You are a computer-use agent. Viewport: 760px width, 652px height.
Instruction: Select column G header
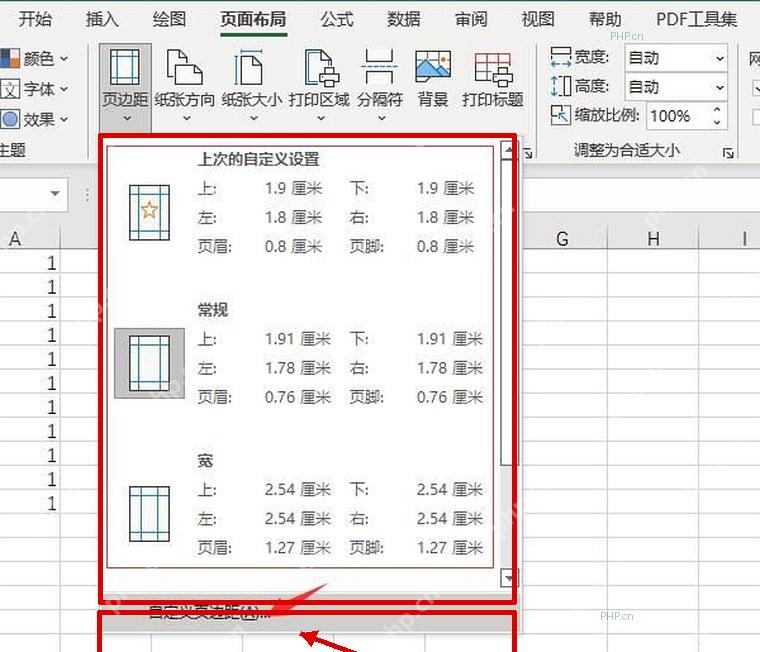pyautogui.click(x=562, y=239)
